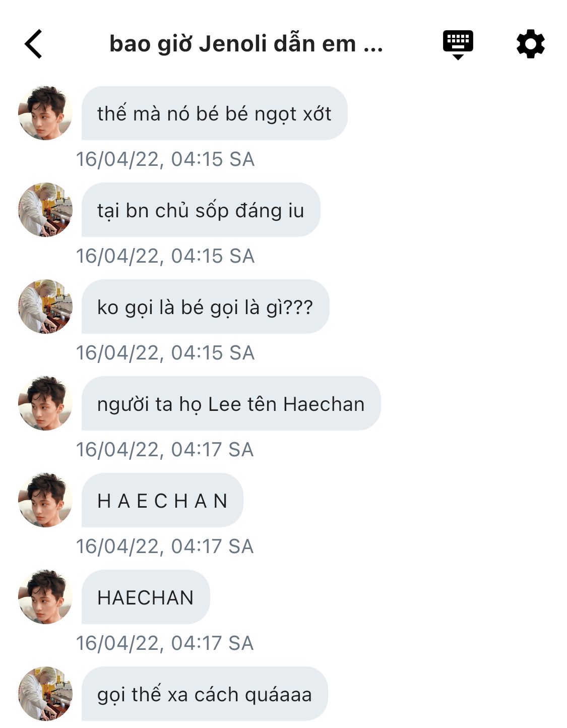Tap avatar beside spaced 'H A E C H A N' message

[45, 500]
